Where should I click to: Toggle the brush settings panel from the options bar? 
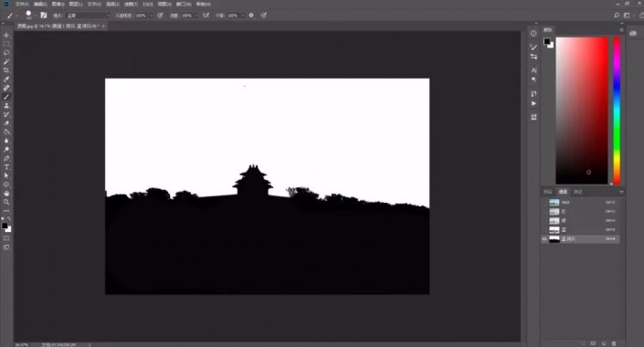coord(44,16)
